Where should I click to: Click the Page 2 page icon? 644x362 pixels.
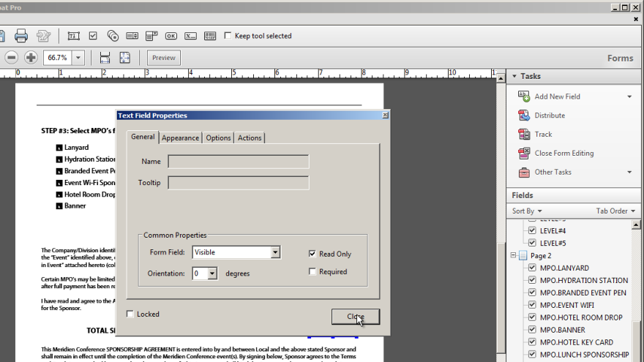[x=523, y=256]
